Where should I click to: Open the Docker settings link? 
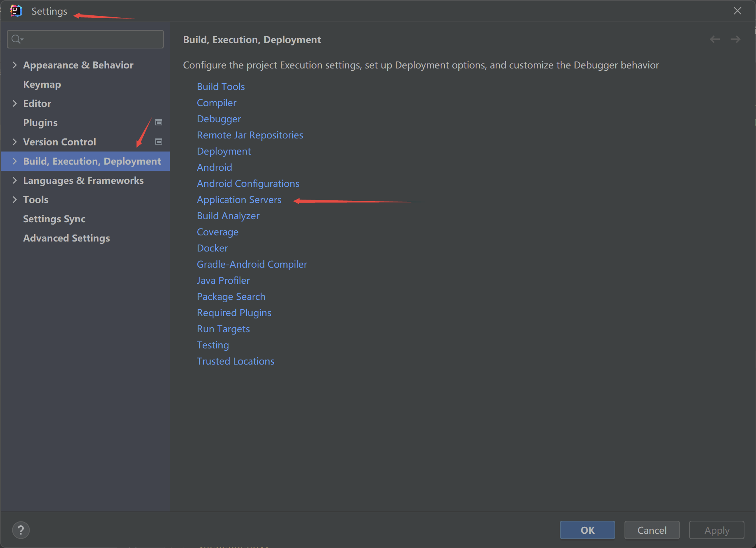click(x=212, y=248)
